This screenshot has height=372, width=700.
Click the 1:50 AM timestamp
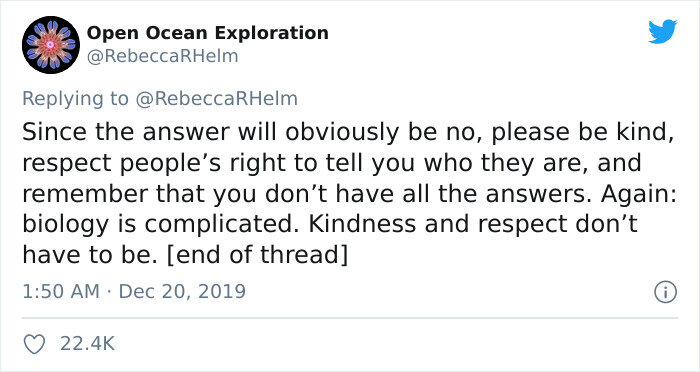click(x=61, y=292)
